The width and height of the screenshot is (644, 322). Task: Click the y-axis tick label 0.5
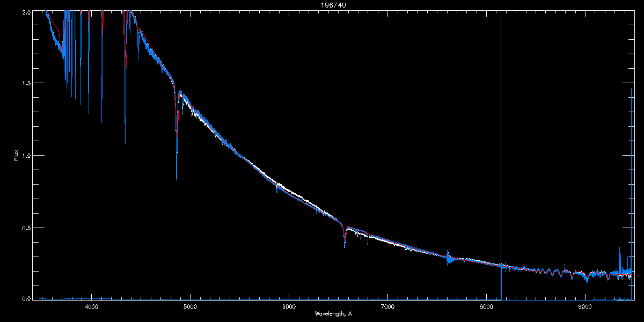click(25, 227)
